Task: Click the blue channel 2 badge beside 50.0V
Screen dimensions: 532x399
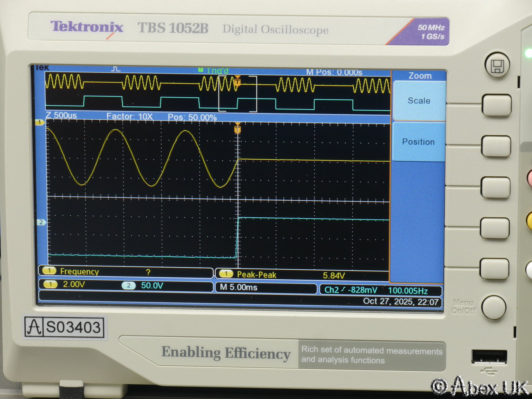Action: coord(129,285)
